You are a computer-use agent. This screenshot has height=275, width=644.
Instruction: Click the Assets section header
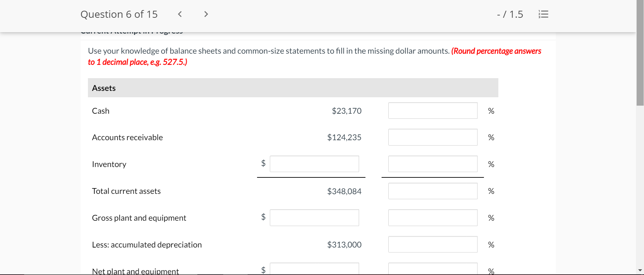coord(104,88)
